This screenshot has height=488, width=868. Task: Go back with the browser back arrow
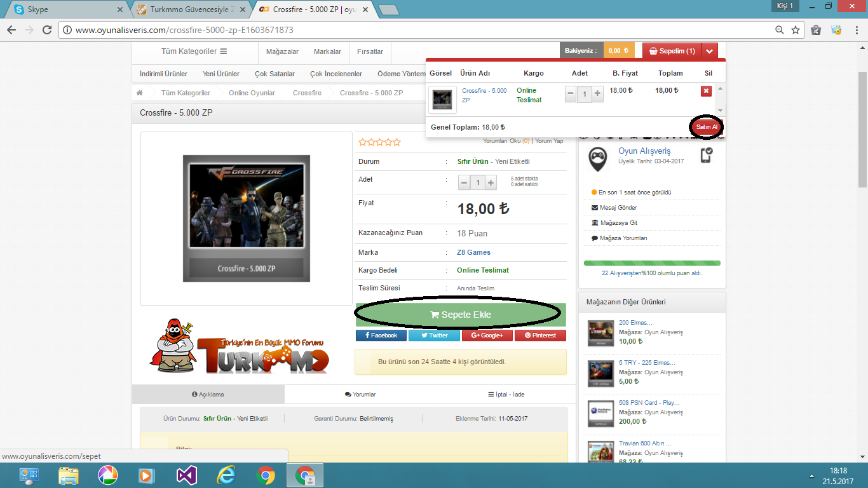click(x=11, y=30)
